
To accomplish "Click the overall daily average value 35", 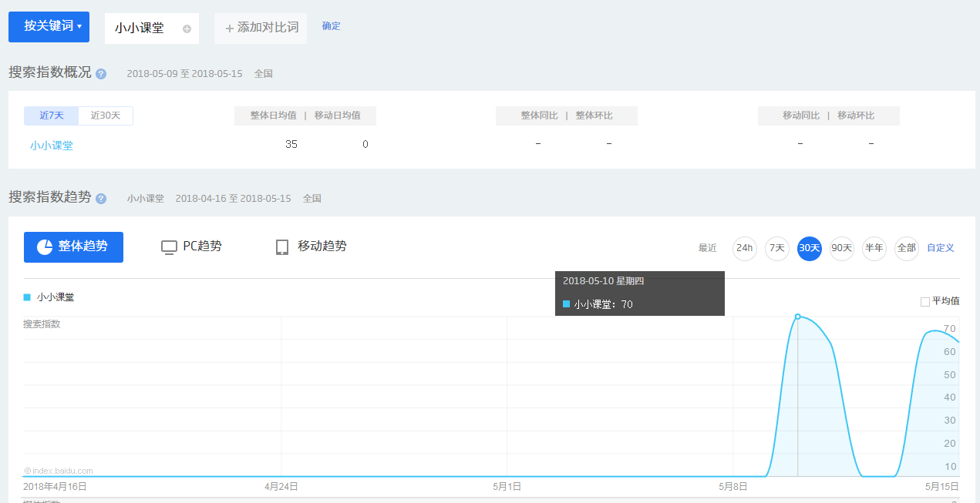I will tap(291, 144).
